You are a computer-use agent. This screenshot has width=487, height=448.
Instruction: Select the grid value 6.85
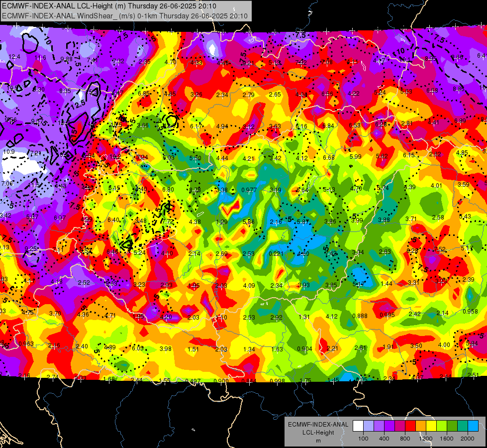[x=144, y=94]
